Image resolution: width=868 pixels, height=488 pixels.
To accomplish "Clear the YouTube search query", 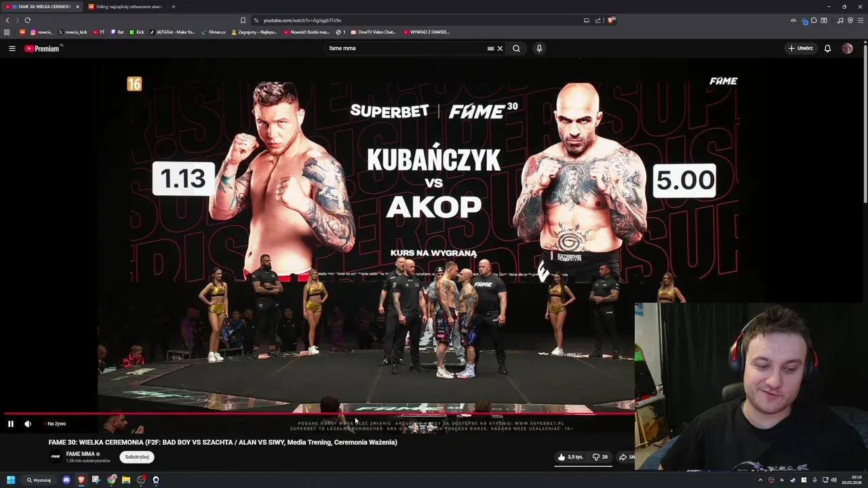I will (500, 48).
